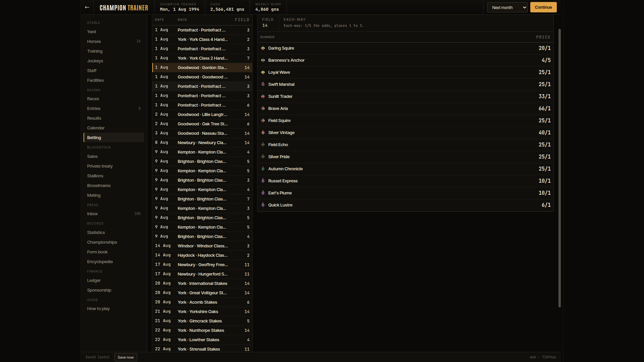Click Loyal Wave's silks icon

pyautogui.click(x=263, y=72)
